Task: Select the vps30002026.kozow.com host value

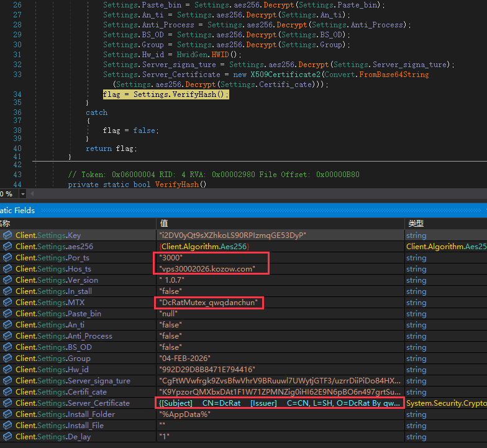Action: click(x=207, y=268)
